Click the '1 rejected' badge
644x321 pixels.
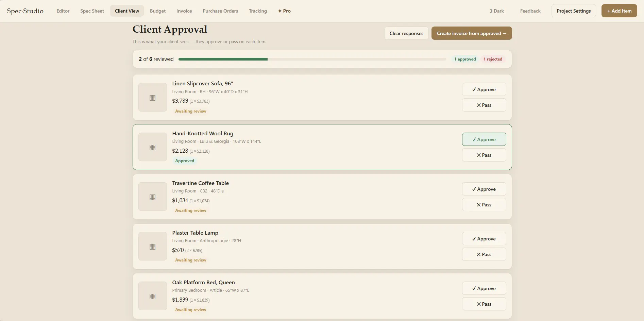(x=493, y=59)
